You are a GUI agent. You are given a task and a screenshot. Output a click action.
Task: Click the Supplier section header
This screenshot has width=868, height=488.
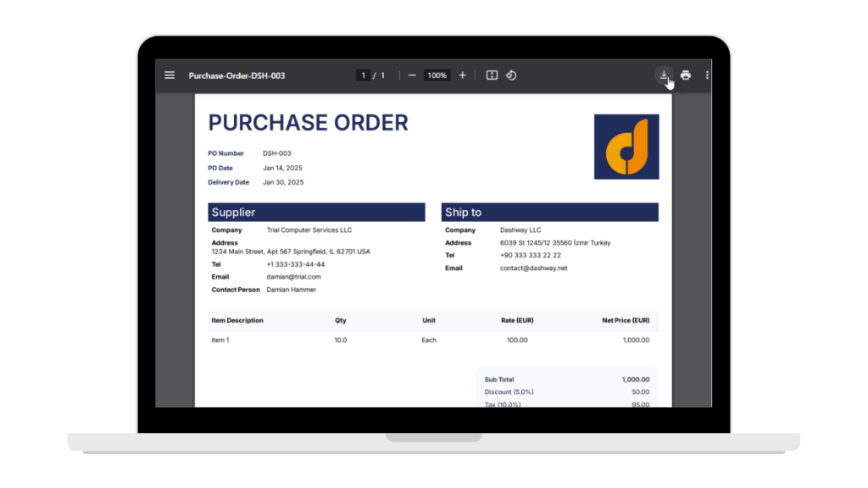tap(230, 212)
